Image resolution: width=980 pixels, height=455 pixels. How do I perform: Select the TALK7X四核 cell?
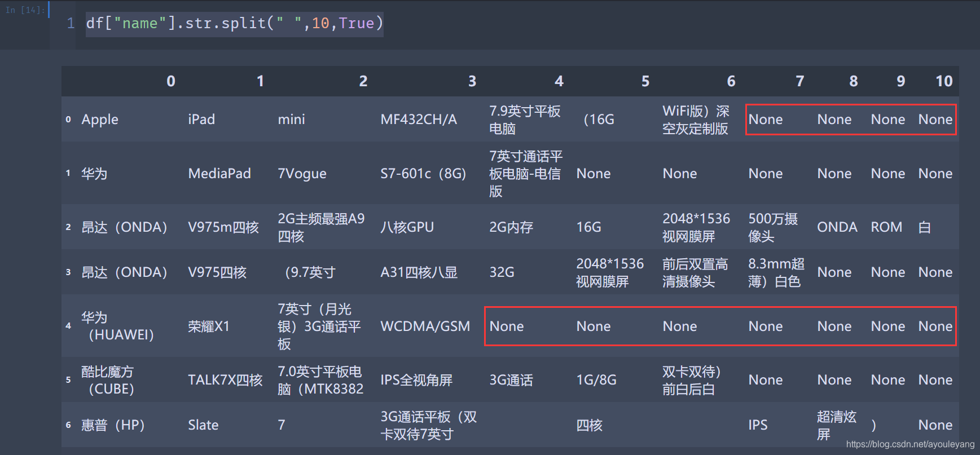[x=225, y=380]
